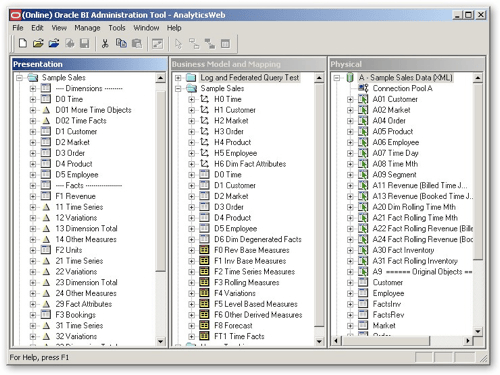500x375 pixels.
Task: Expand A02 Market physical table
Action: 350,110
